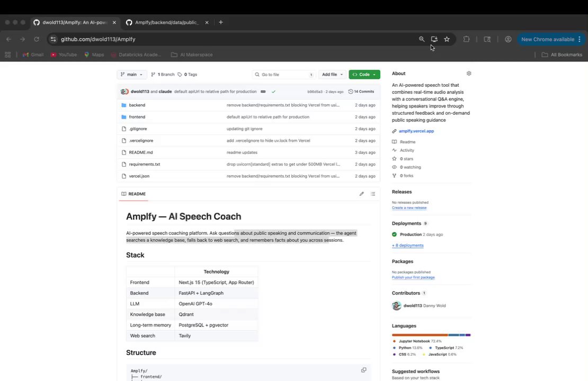Click the install app icon in address bar

434,39
